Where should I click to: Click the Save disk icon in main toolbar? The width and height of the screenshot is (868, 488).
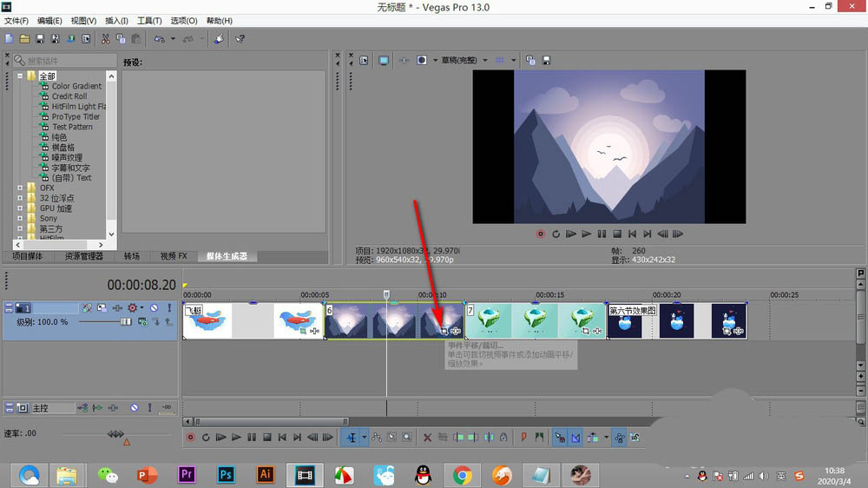pyautogui.click(x=40, y=39)
